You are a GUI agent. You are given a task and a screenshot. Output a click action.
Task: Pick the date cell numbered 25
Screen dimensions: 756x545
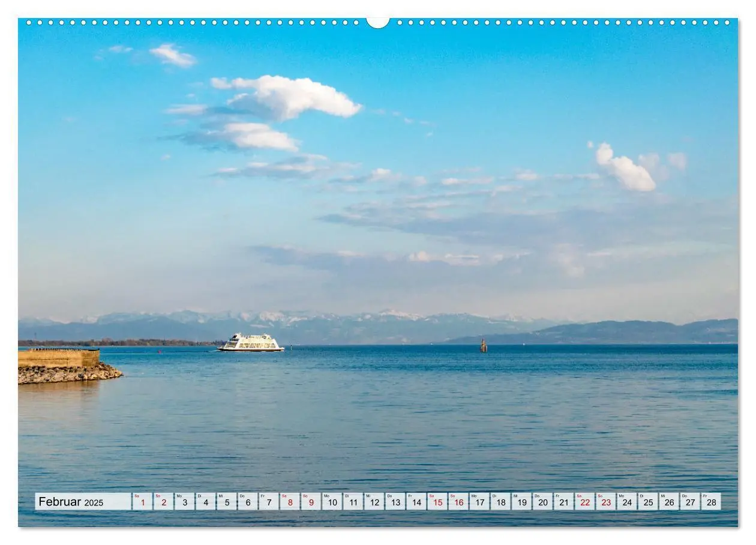point(647,502)
